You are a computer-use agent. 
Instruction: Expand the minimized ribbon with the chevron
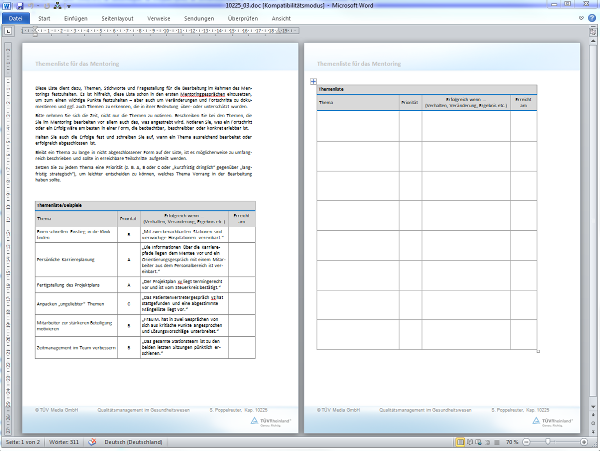coord(580,18)
